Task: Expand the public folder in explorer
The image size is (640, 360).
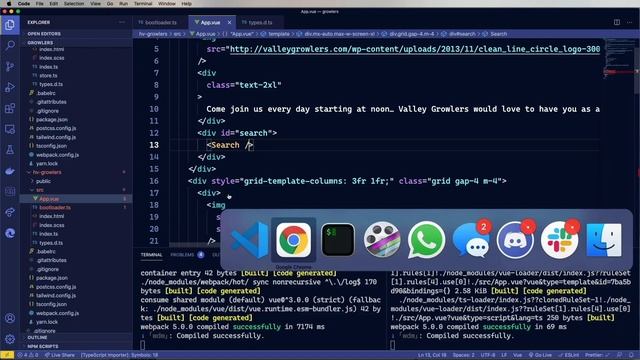Action: pos(43,181)
